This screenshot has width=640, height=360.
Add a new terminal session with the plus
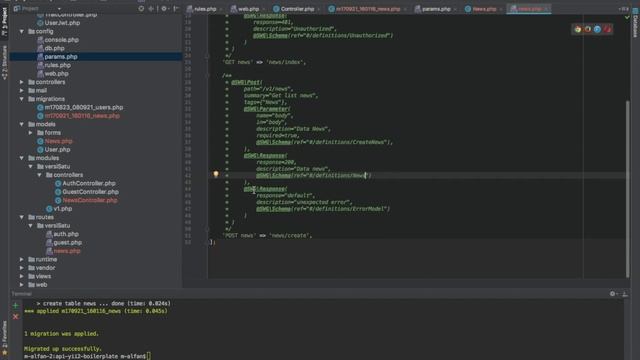16,305
